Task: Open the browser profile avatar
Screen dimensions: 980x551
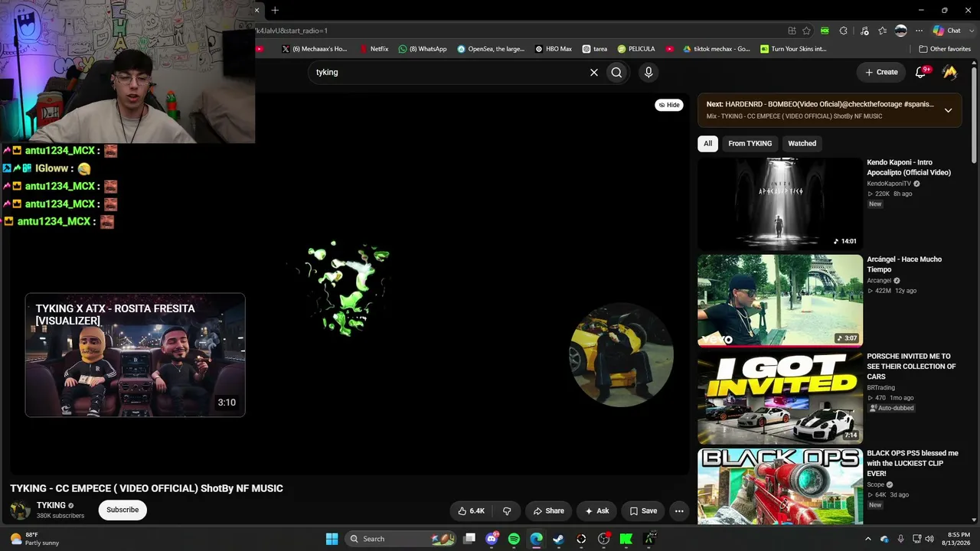Action: click(901, 31)
